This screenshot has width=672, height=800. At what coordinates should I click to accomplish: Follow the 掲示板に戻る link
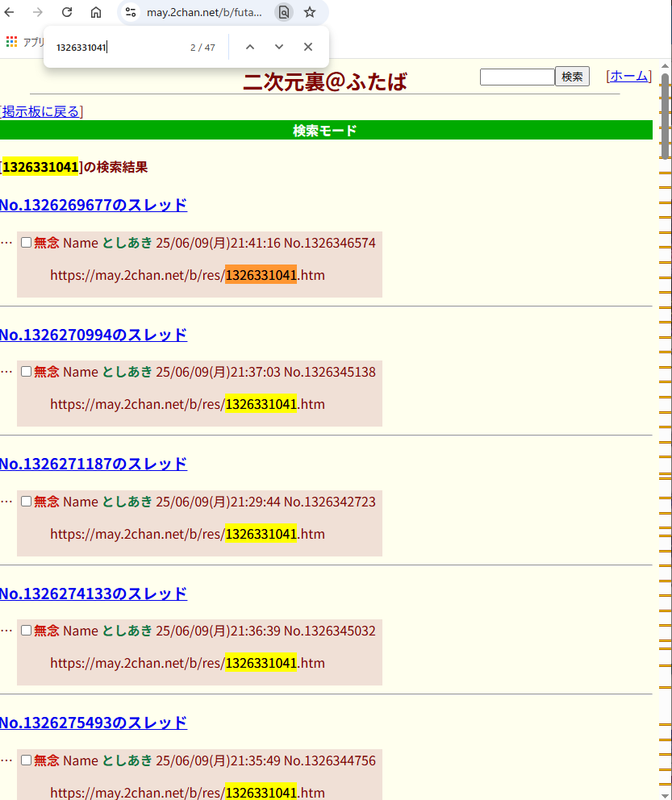(41, 112)
